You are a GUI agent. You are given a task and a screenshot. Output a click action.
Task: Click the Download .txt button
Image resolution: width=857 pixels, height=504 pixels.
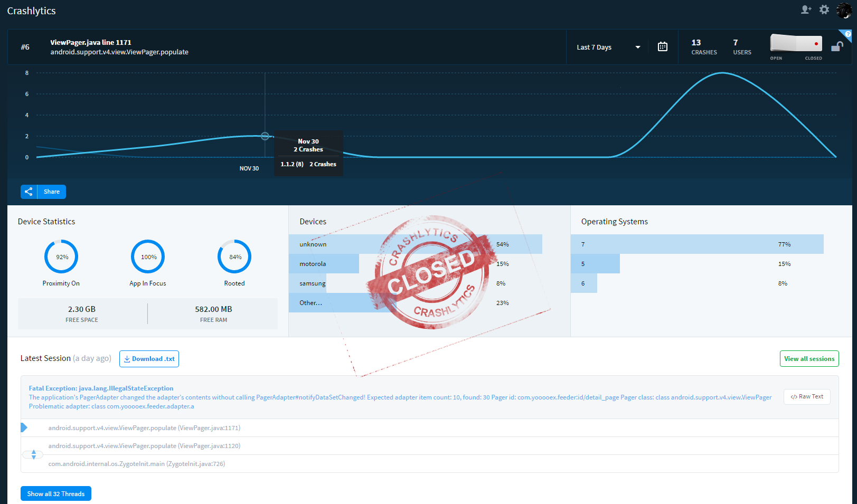[x=149, y=359]
